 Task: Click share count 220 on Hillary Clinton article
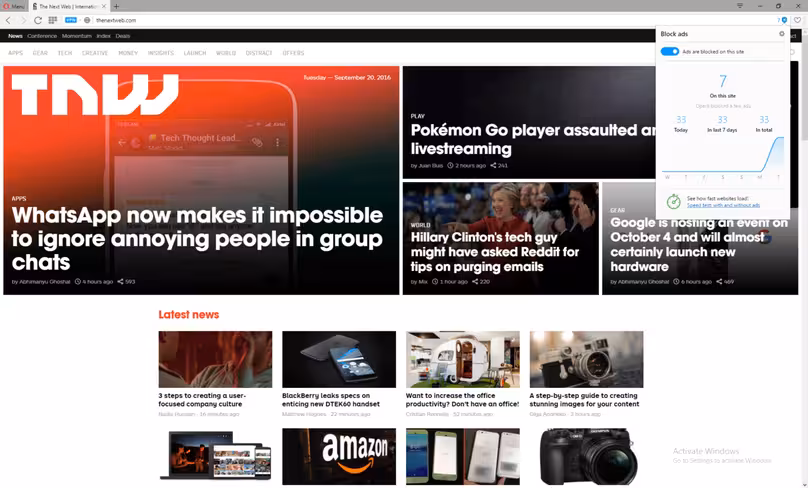pos(481,281)
